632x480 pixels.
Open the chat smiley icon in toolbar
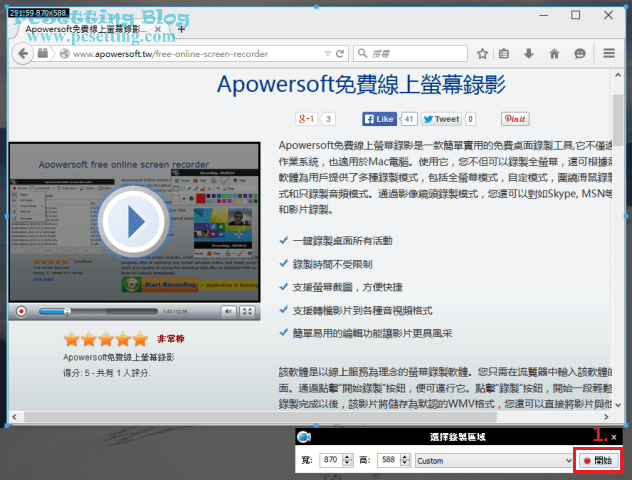tap(580, 54)
